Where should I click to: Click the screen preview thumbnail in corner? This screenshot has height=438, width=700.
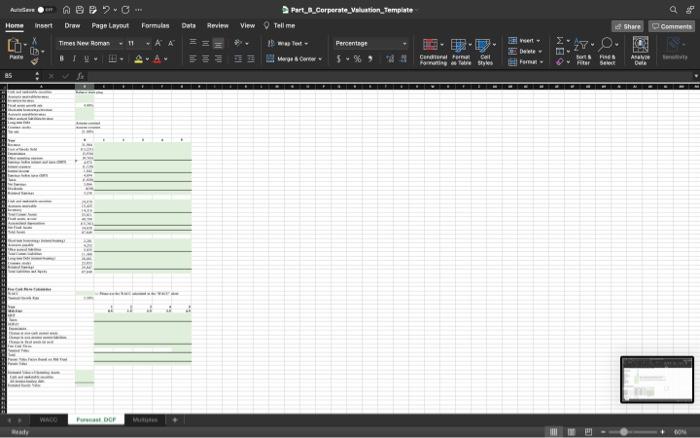coord(657,380)
